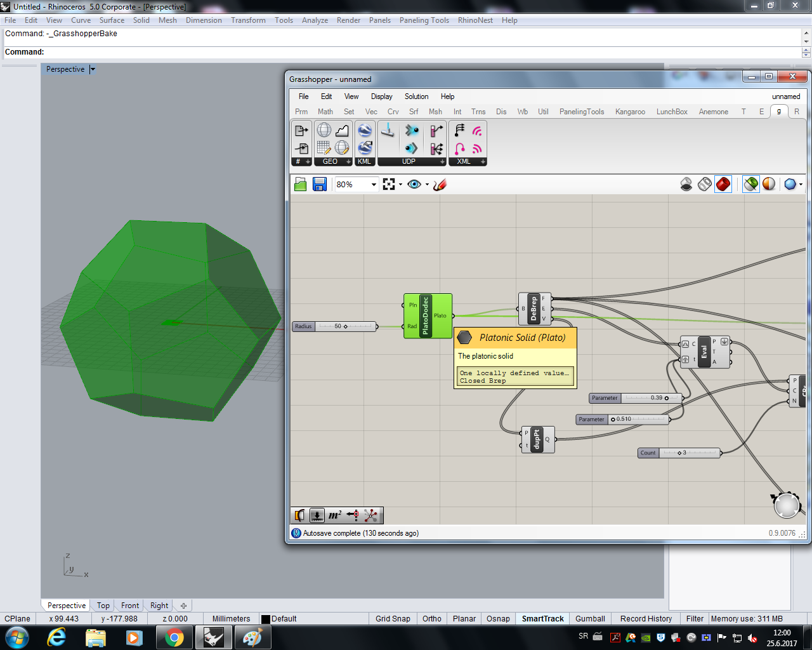Open the 80% zoom level dropdown
Screen dimensions: 812x650
point(374,185)
